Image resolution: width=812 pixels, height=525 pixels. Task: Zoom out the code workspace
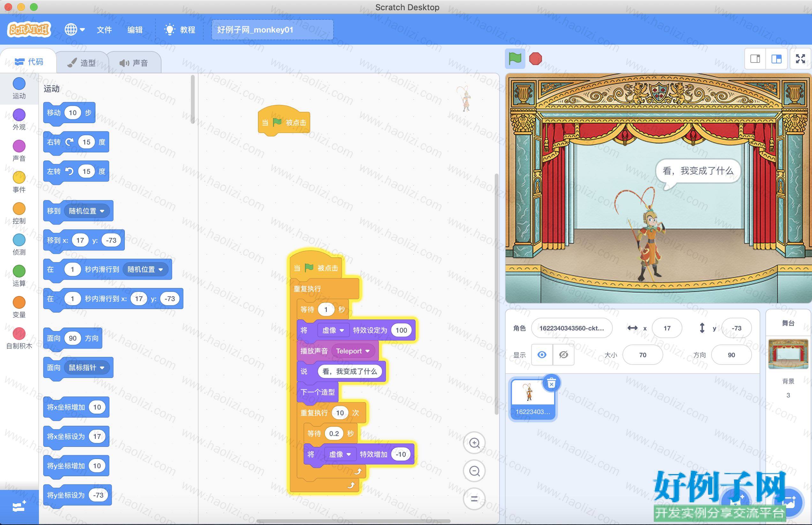(x=474, y=471)
